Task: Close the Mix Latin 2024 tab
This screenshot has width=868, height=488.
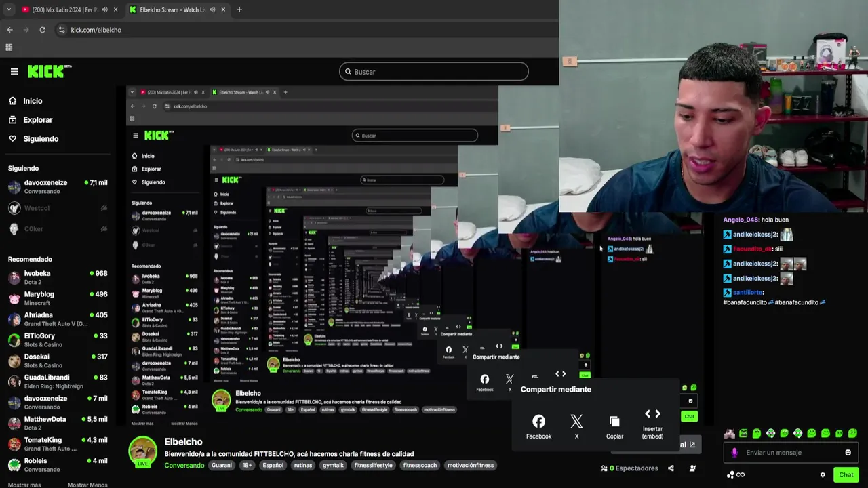Action: pyautogui.click(x=115, y=9)
